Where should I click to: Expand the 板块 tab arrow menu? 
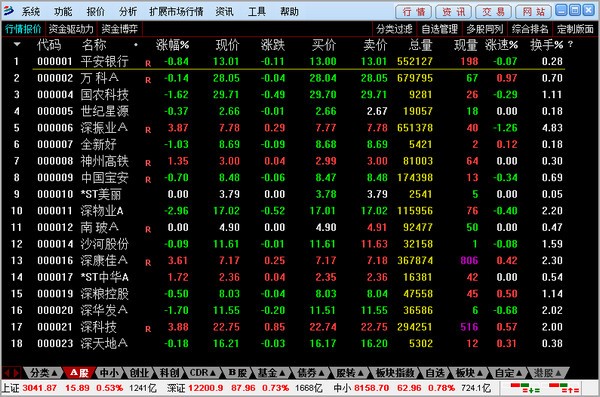pyautogui.click(x=480, y=372)
